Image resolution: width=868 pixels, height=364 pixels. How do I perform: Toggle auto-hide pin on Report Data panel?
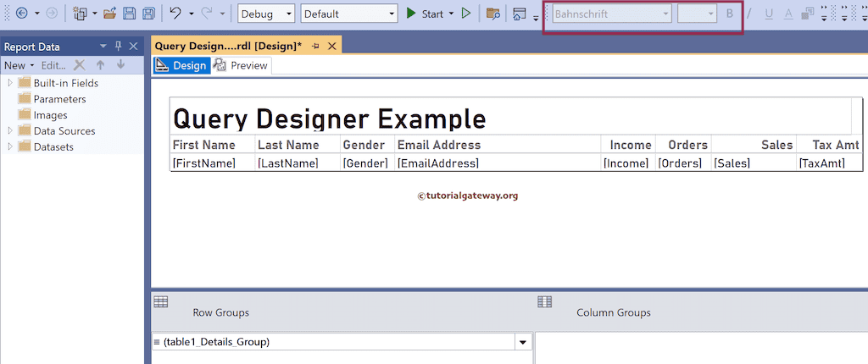pyautogui.click(x=118, y=47)
